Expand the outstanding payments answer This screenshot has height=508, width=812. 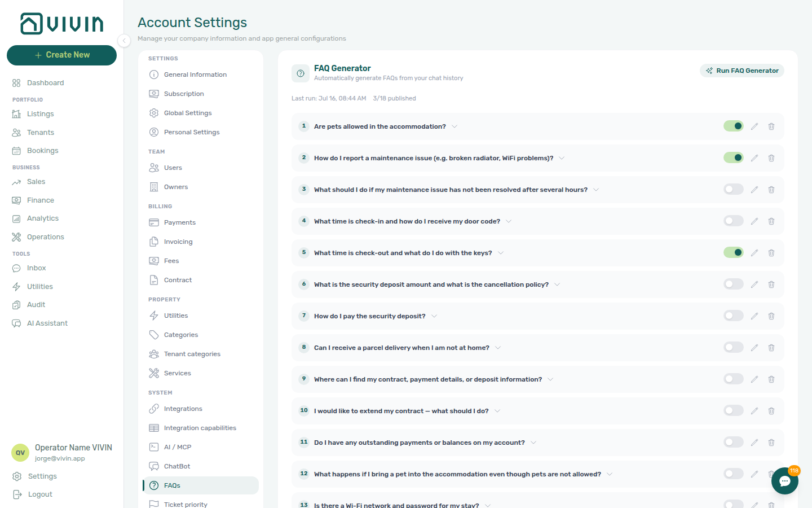click(x=533, y=443)
